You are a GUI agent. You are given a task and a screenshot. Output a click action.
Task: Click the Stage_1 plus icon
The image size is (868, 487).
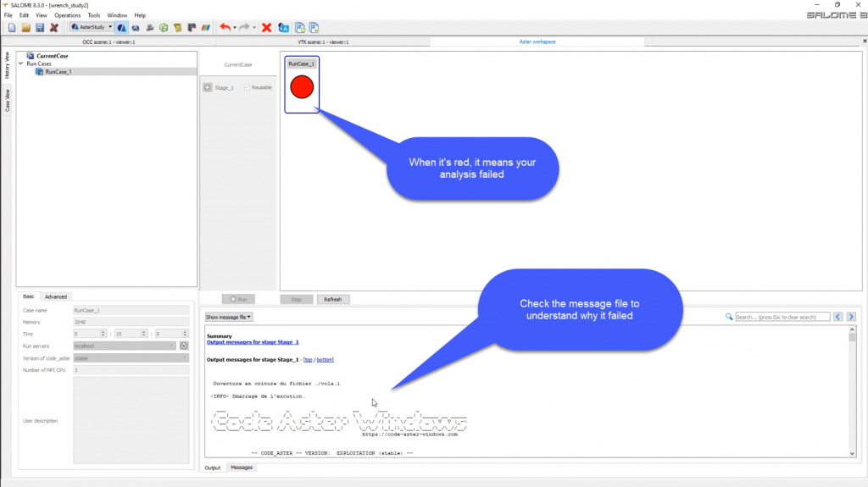(208, 87)
